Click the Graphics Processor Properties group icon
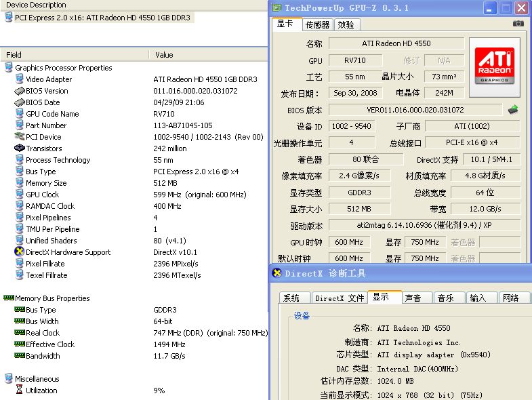 tap(9, 67)
